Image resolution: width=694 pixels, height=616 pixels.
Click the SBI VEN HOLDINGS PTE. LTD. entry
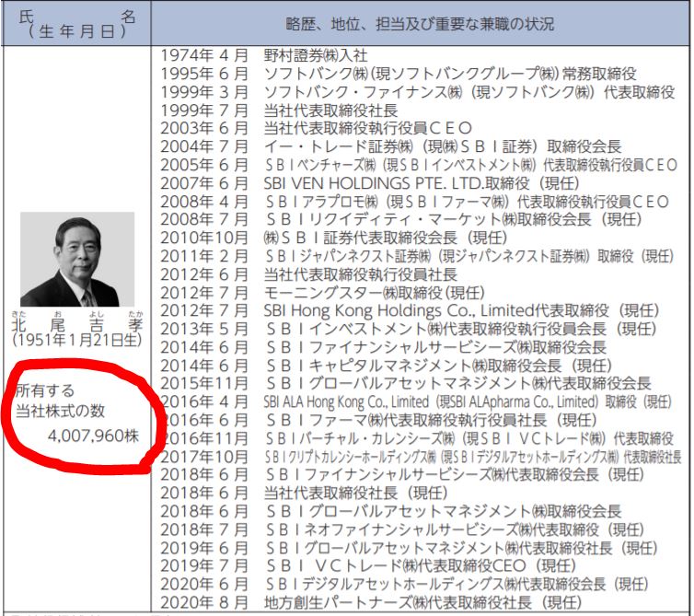422,183
